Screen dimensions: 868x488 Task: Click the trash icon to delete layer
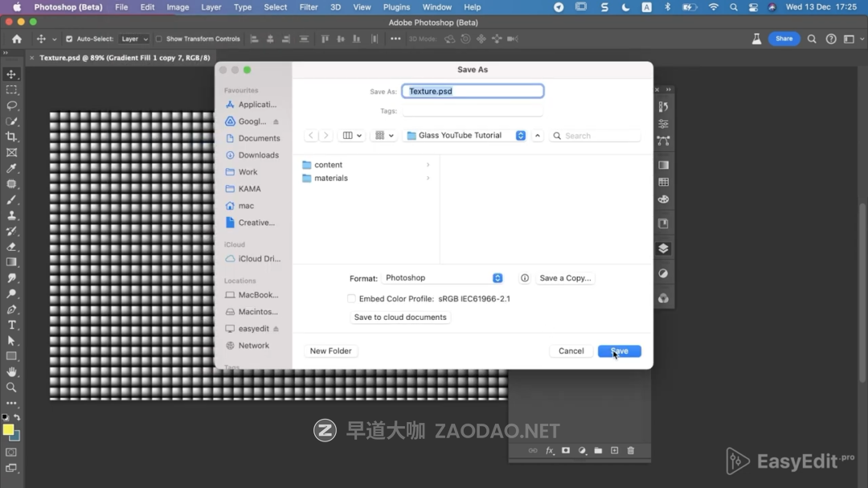pos(630,451)
